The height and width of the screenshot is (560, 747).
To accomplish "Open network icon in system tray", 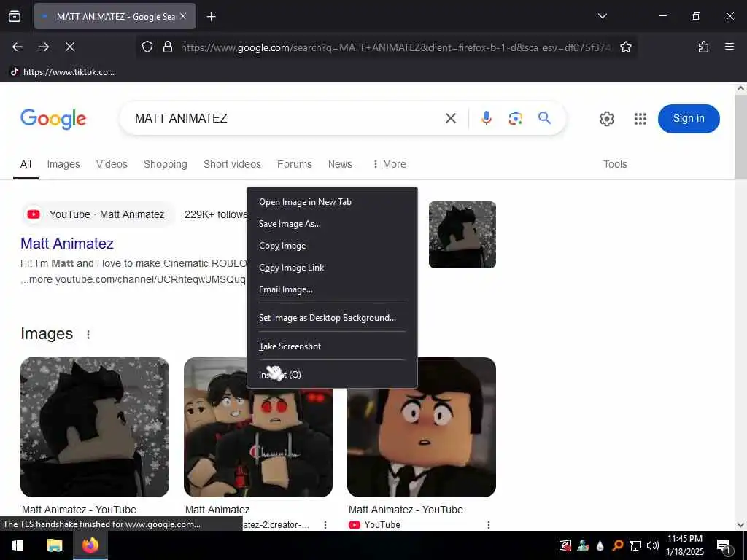I will (x=635, y=545).
